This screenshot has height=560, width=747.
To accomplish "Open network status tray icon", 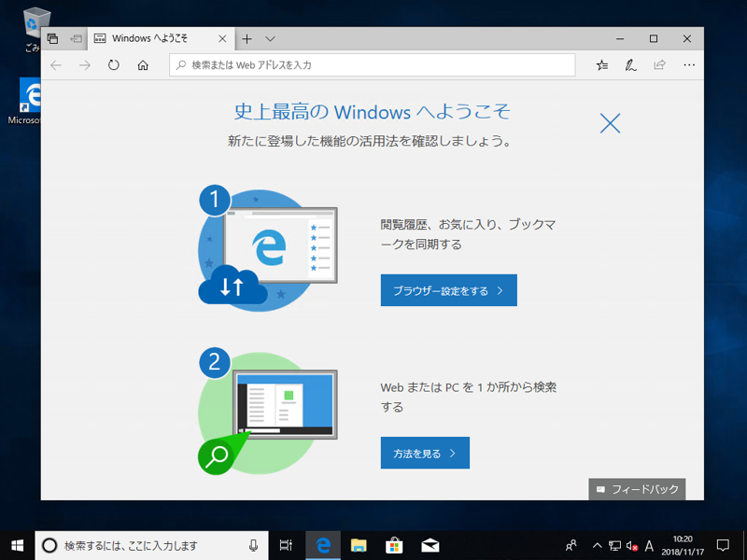I will [x=615, y=546].
